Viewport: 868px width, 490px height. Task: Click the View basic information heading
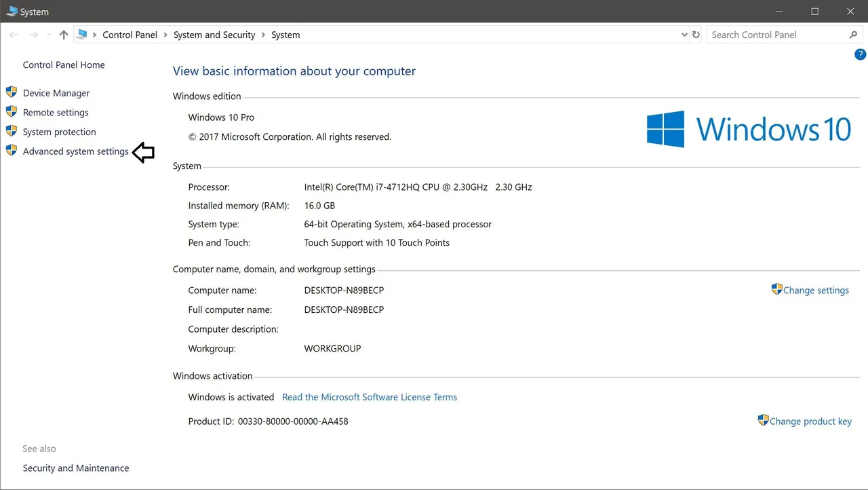tap(294, 71)
